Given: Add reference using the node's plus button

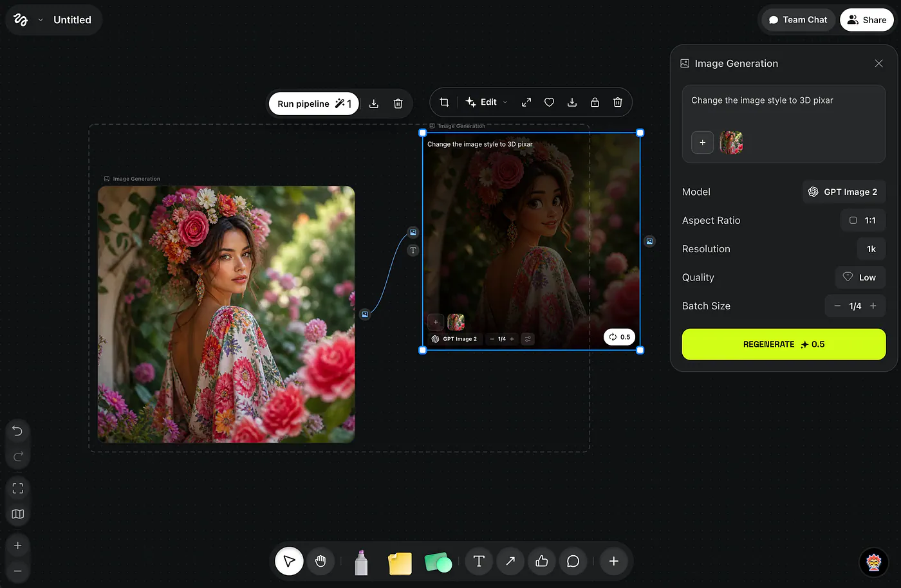Looking at the screenshot, I should (x=436, y=322).
